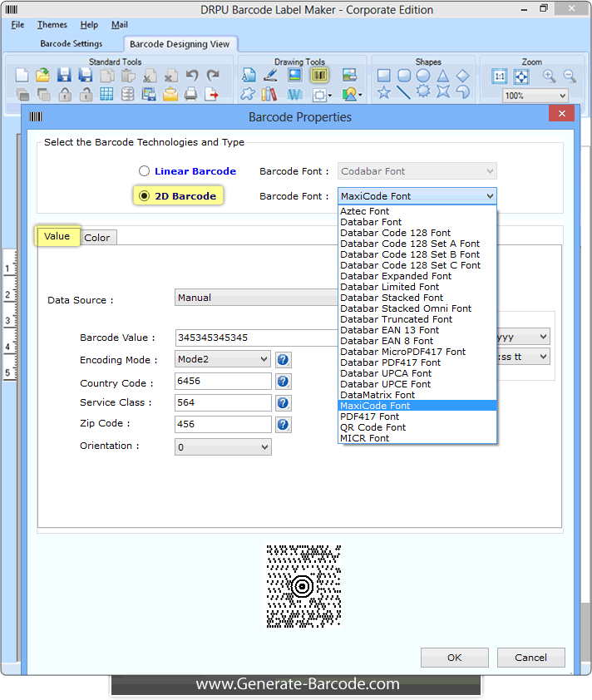Image resolution: width=592 pixels, height=700 pixels.
Task: Click the help icon beside Zip Code
Action: [284, 425]
